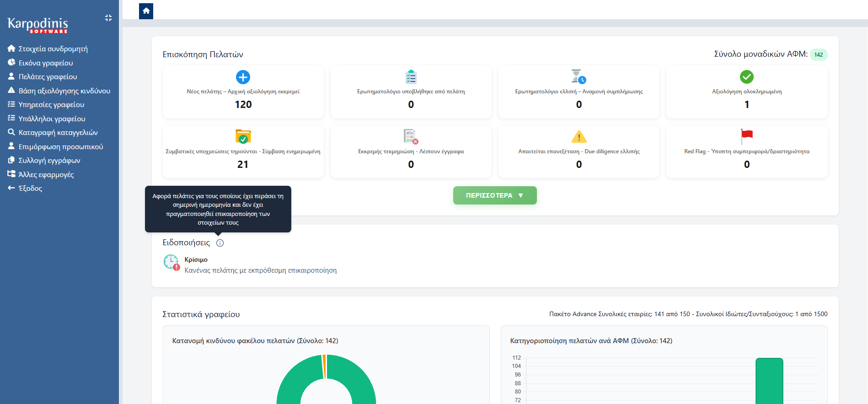This screenshot has width=868, height=404.
Task: Open Στοιχεία συνδρομητή menu item
Action: tap(53, 49)
